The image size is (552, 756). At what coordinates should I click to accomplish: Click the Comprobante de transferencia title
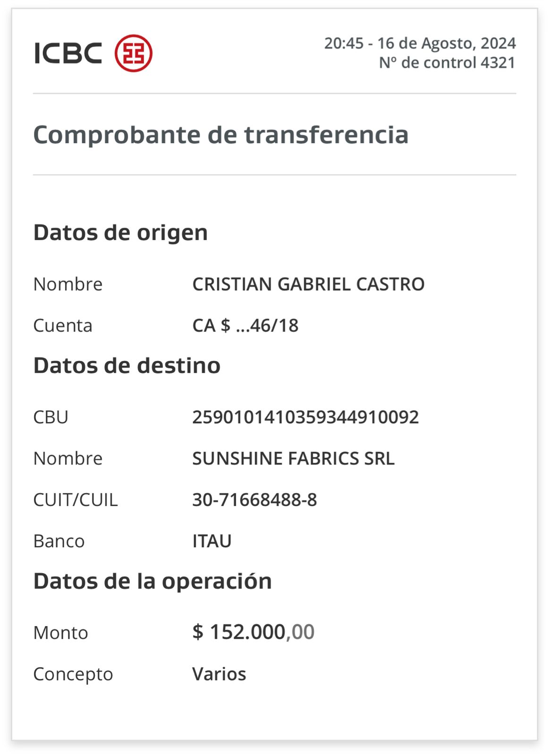[x=221, y=135]
